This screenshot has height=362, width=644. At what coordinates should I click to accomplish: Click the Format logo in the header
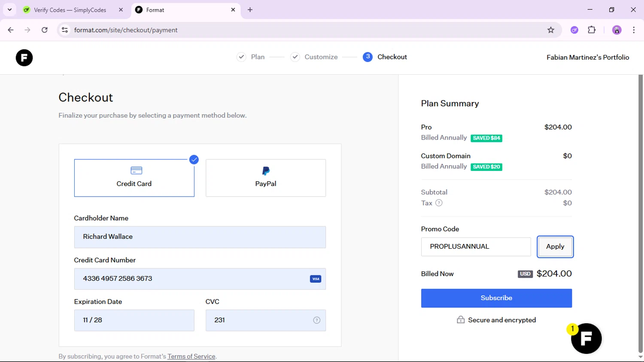point(24,58)
